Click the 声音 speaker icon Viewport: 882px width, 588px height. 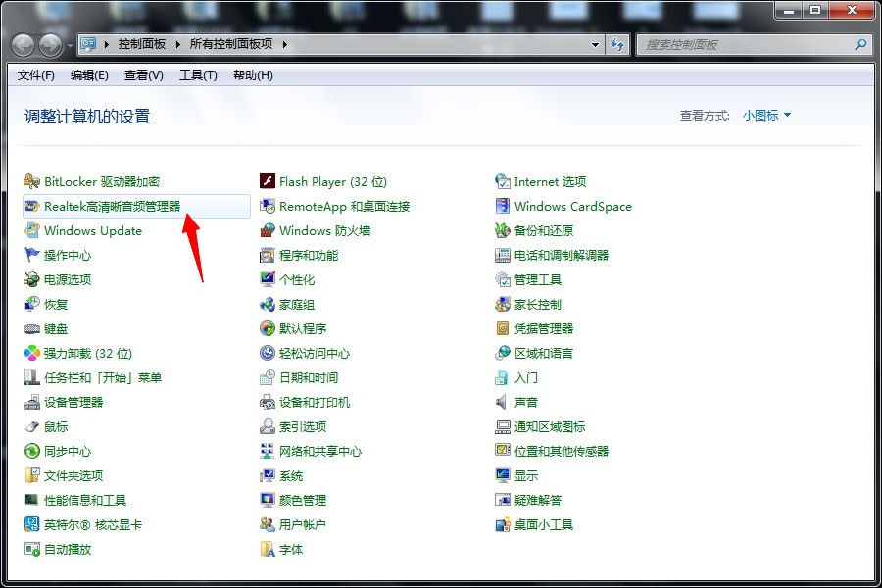(x=503, y=403)
